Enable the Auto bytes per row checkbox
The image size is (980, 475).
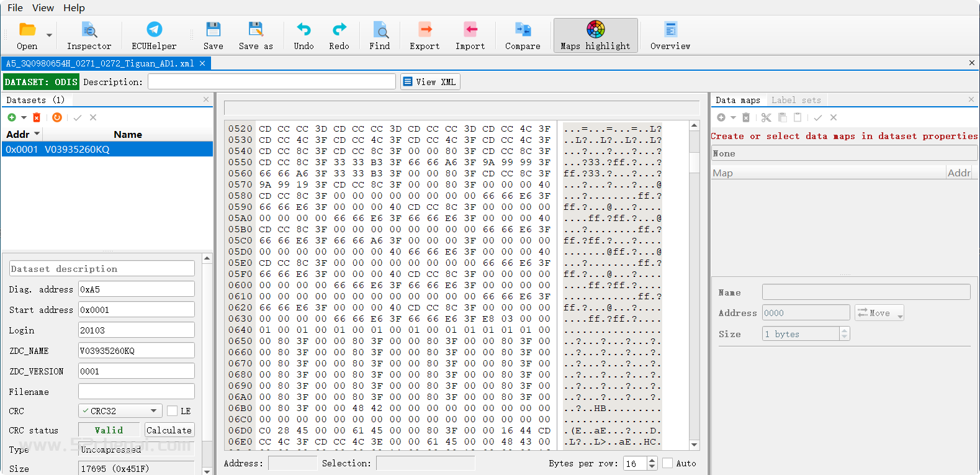pos(668,463)
